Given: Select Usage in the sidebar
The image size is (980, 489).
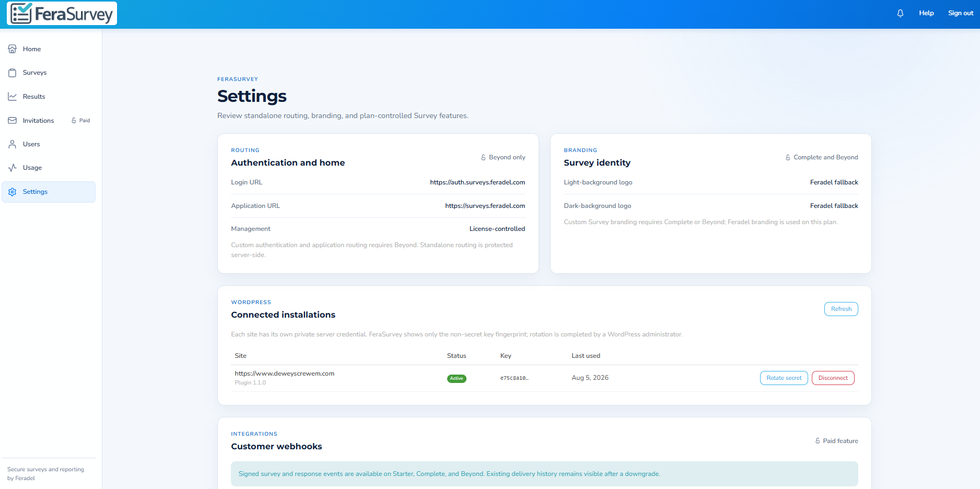Looking at the screenshot, I should click(49, 168).
